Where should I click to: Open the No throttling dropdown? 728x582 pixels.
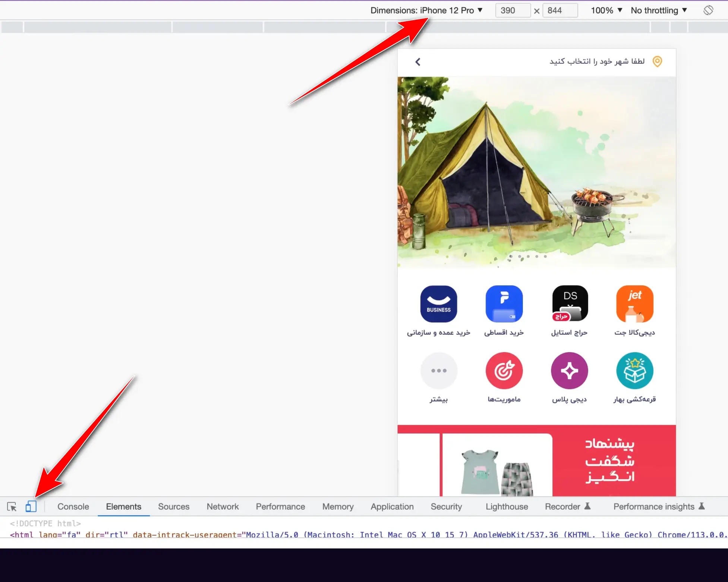(x=658, y=10)
